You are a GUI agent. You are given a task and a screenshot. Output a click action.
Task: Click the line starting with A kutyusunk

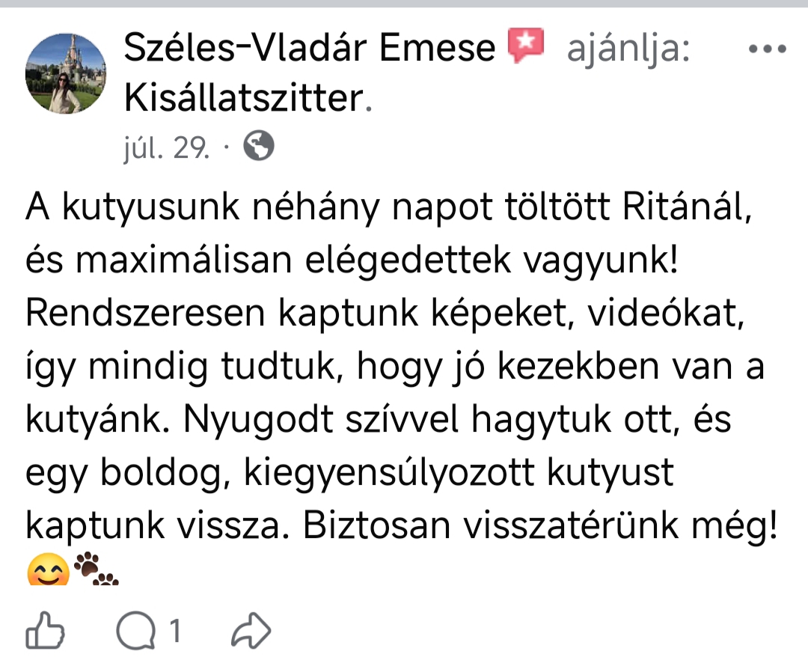click(x=389, y=207)
